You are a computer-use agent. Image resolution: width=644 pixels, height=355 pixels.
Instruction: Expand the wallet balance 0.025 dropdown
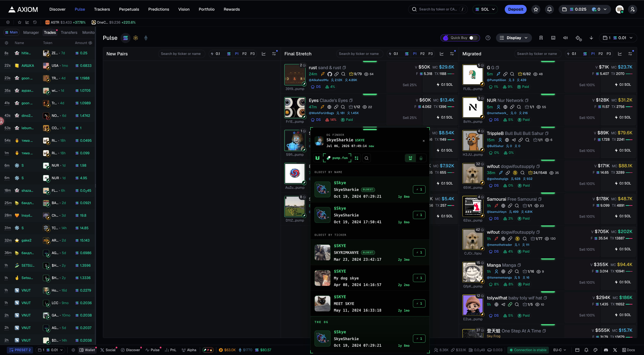(585, 9)
